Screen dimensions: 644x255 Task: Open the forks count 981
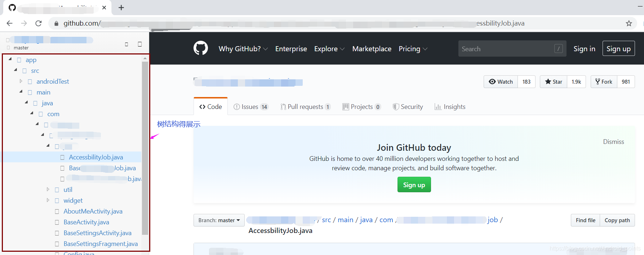click(x=626, y=82)
